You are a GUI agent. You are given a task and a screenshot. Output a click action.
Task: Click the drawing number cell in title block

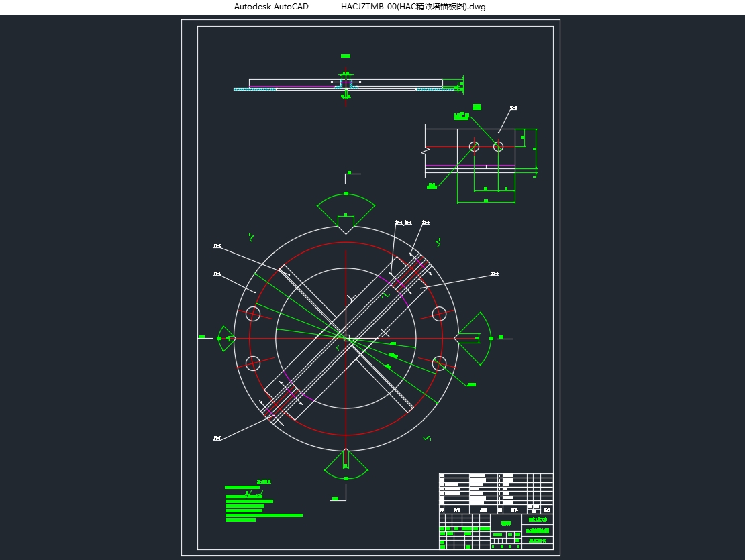pos(537,541)
